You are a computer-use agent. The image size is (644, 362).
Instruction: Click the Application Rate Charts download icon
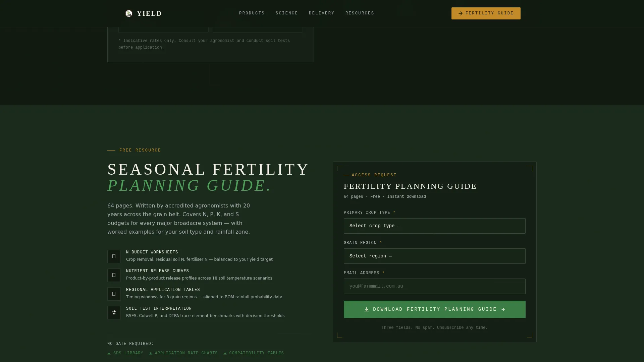click(151, 353)
